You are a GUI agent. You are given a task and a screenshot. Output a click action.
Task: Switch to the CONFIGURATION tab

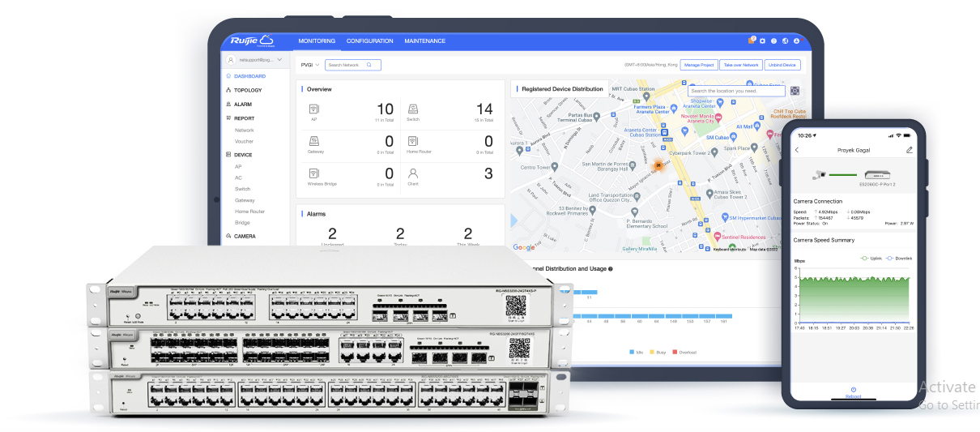pyautogui.click(x=369, y=41)
